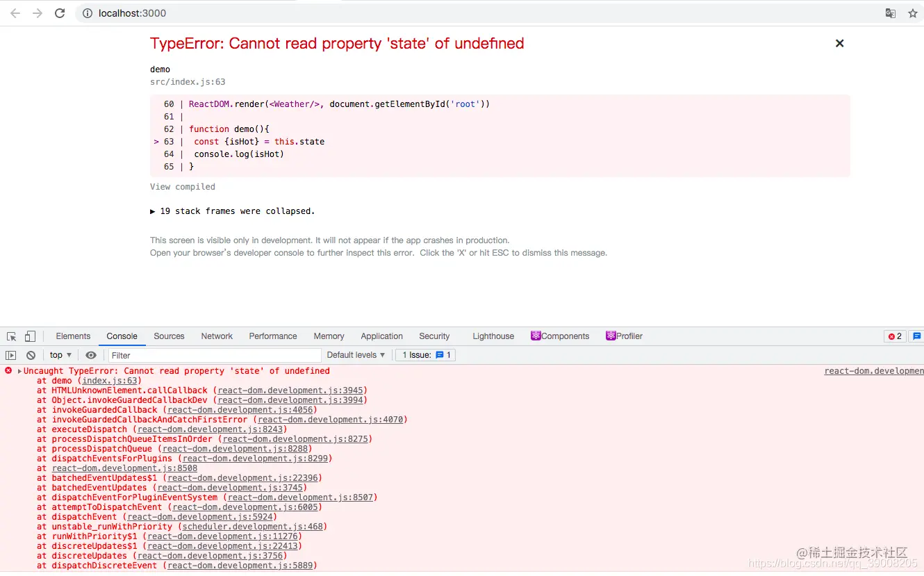Open the translate page icon
Image resolution: width=924 pixels, height=576 pixels.
click(x=890, y=13)
